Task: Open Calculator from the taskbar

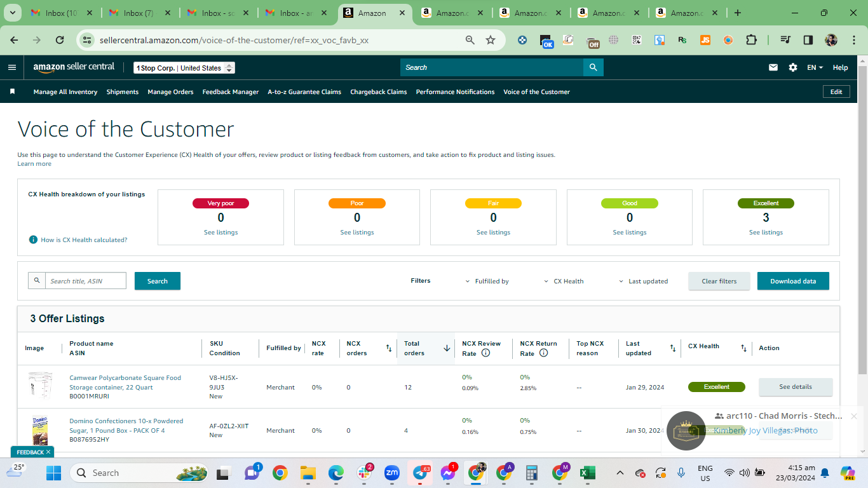Action: tap(532, 473)
